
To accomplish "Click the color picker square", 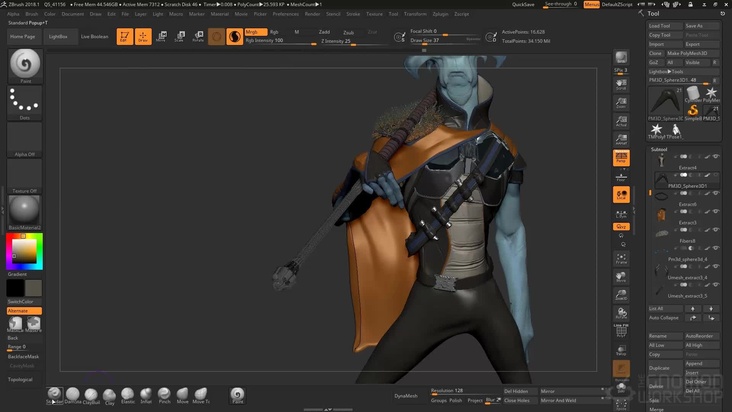I will click(24, 251).
